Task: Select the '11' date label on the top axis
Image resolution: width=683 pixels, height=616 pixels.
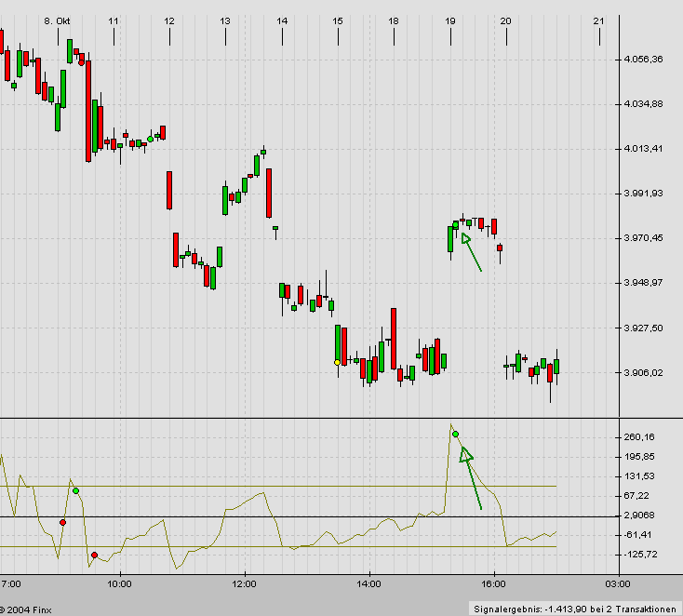Action: coord(114,20)
